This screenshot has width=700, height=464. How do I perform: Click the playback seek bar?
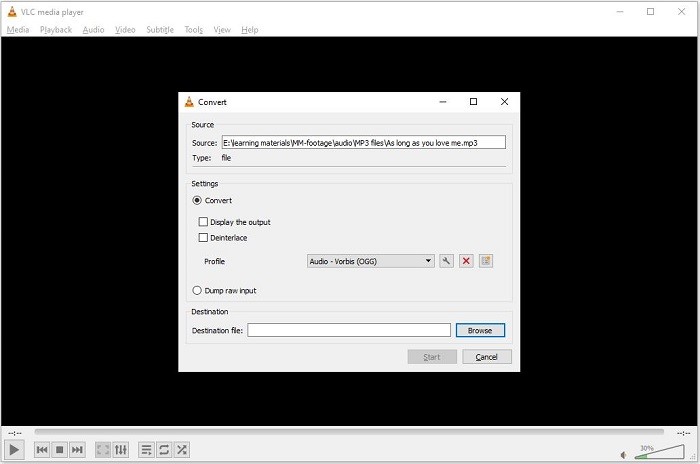349,432
